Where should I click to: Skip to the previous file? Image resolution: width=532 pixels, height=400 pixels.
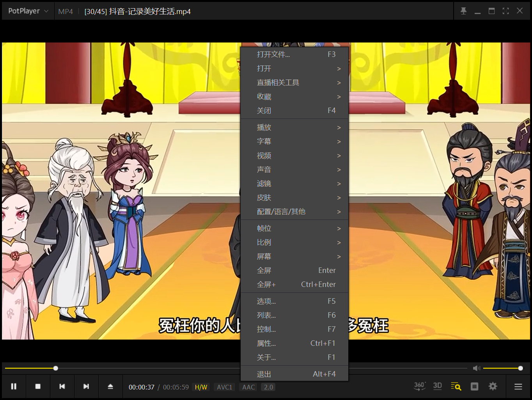coord(62,386)
